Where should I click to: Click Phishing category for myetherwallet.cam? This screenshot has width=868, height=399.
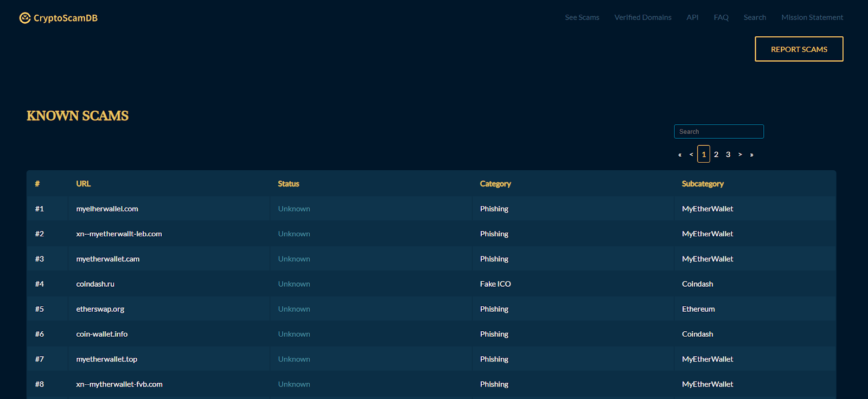[x=494, y=259]
